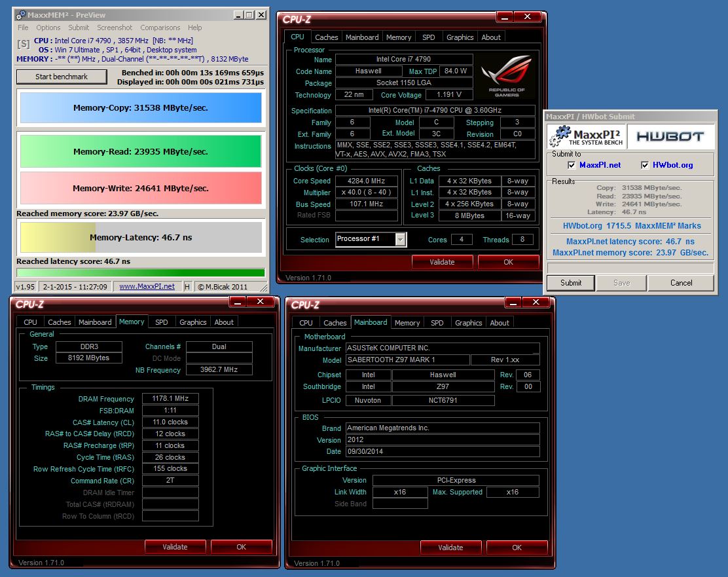Screen dimensions: 728x577
Task: Click Validate in CPU-Z Mainboard window
Action: point(451,548)
